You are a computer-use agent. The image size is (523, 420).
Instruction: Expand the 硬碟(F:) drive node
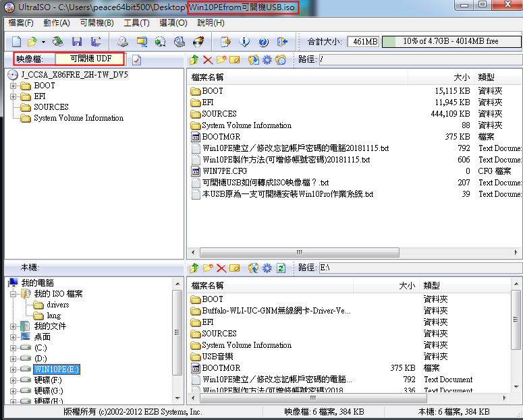tap(13, 380)
